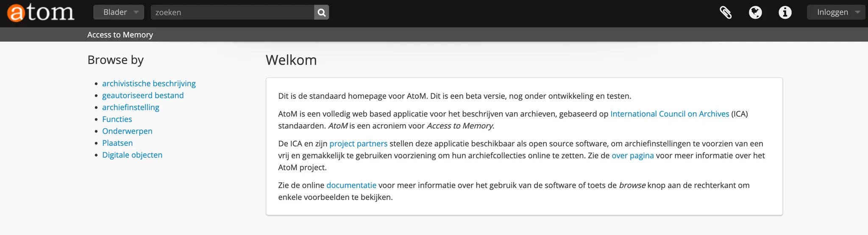Viewport: 868px width, 235px height.
Task: Open the project partners link
Action: (358, 143)
